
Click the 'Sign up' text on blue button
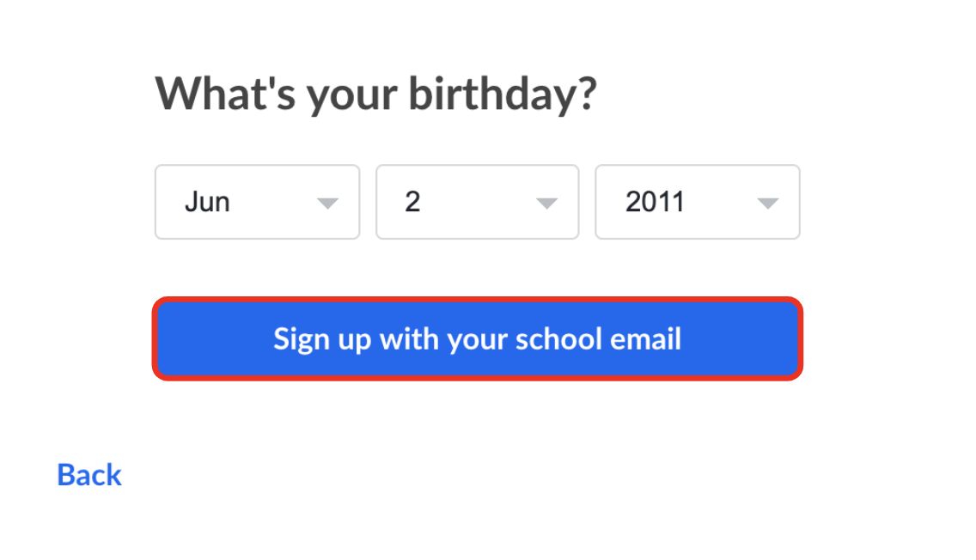[322, 338]
